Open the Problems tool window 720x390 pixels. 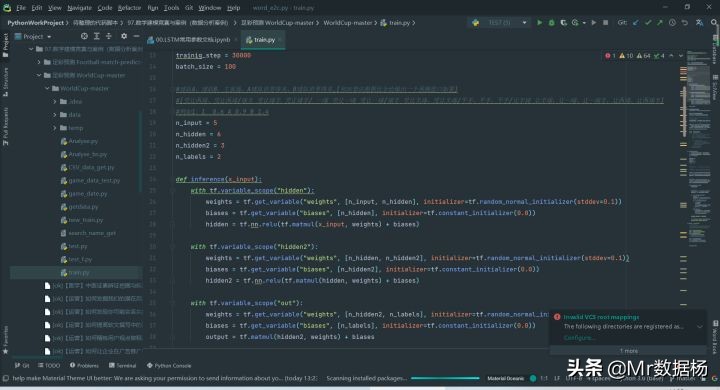click(84, 366)
